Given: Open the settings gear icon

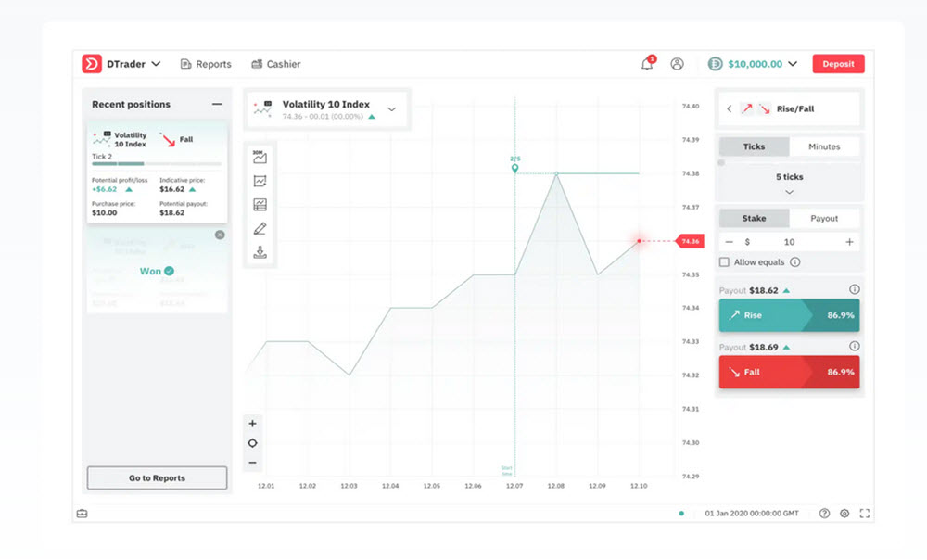Looking at the screenshot, I should (844, 514).
